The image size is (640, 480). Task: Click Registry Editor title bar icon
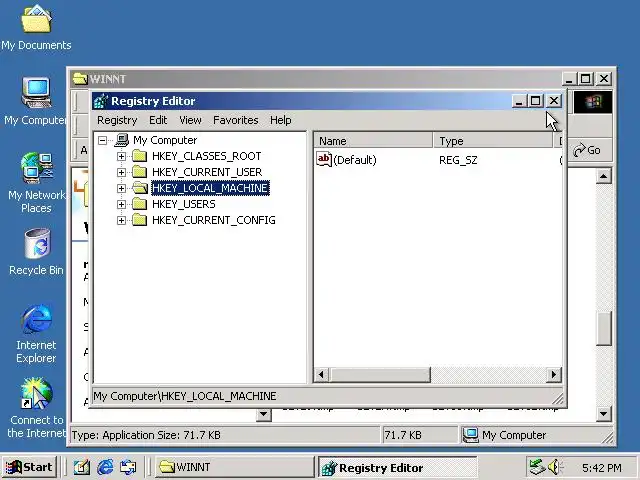click(100, 101)
